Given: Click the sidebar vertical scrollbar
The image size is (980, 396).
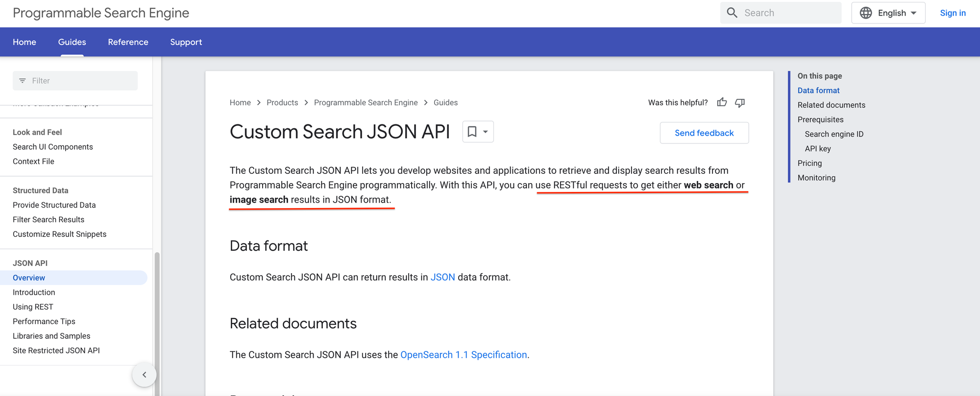Looking at the screenshot, I should point(157,323).
